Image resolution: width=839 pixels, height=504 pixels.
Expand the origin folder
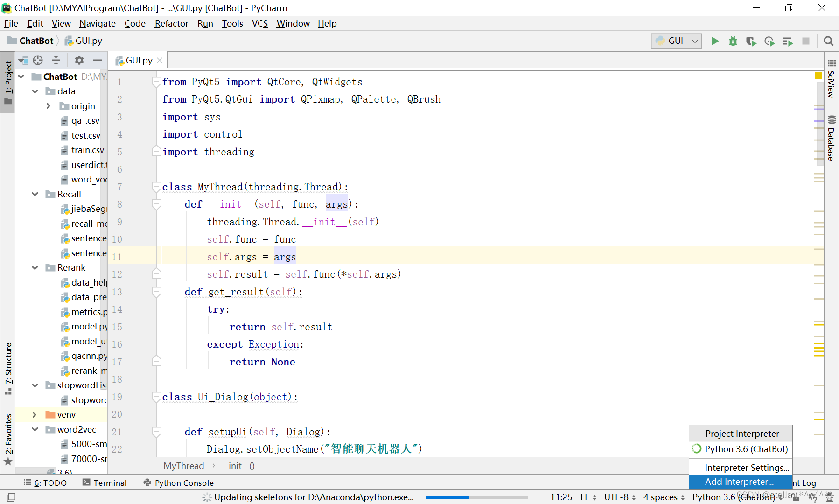coord(48,106)
